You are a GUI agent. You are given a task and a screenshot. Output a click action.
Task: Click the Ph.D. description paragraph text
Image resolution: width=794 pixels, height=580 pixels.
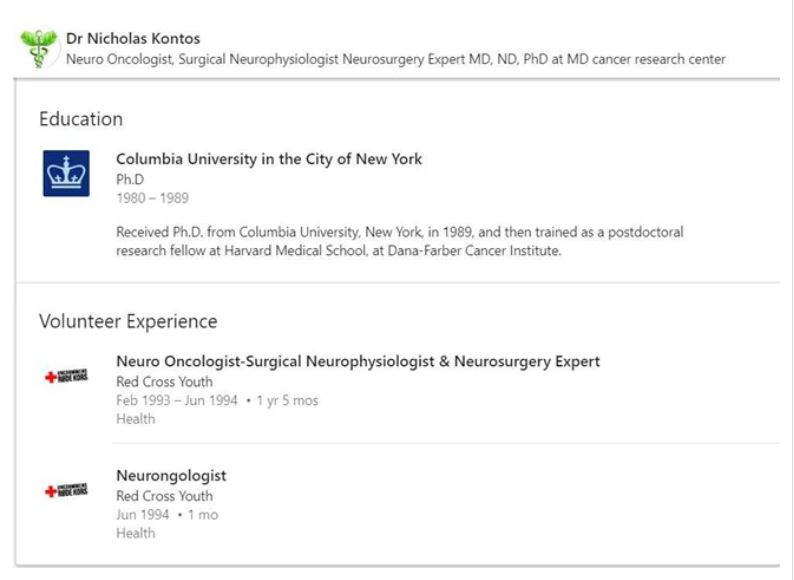(x=400, y=241)
